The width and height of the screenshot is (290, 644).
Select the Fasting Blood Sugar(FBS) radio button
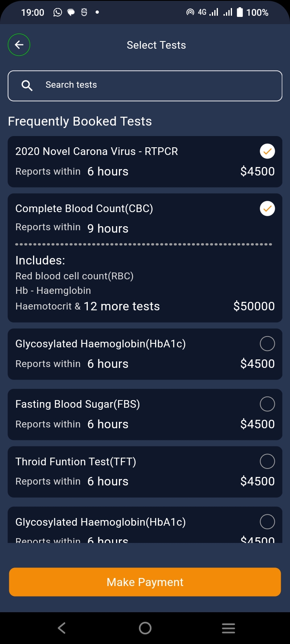point(267,404)
